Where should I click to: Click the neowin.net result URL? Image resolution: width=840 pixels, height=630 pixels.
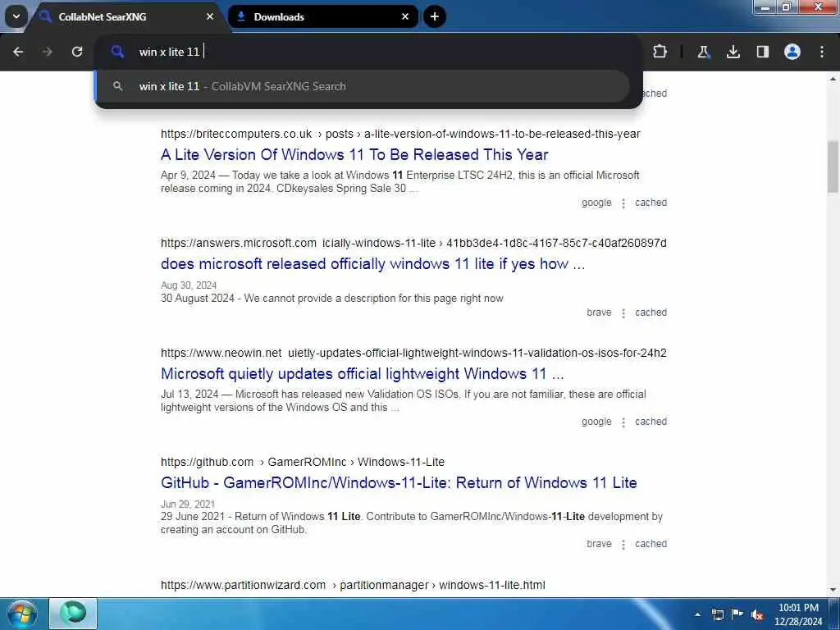[x=413, y=353]
